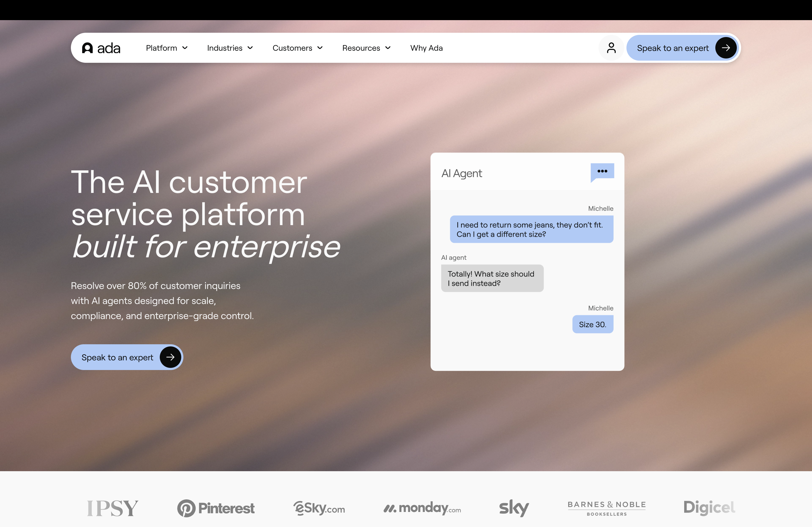Viewport: 812px width, 527px height.
Task: Expand the Customers menu chevron
Action: tap(320, 48)
